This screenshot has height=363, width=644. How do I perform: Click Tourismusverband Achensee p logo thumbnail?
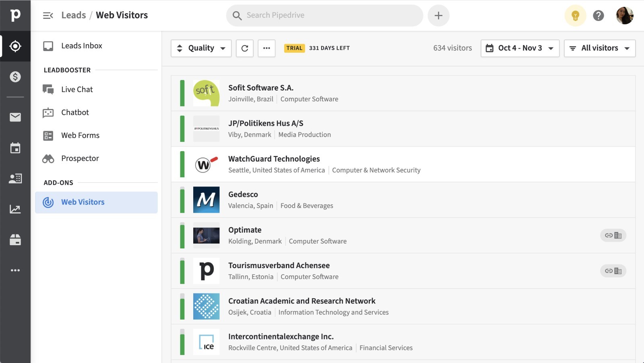point(206,271)
